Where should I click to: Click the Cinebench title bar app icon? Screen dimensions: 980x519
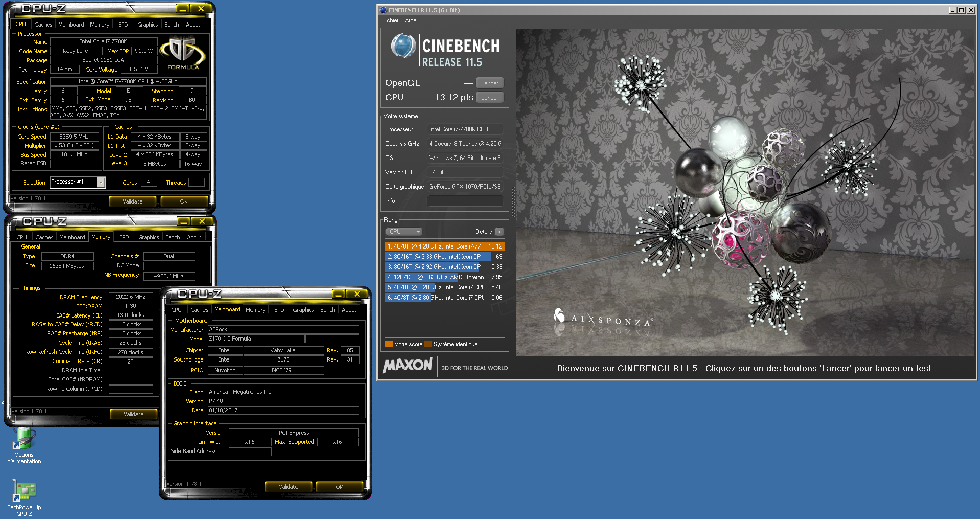point(383,10)
